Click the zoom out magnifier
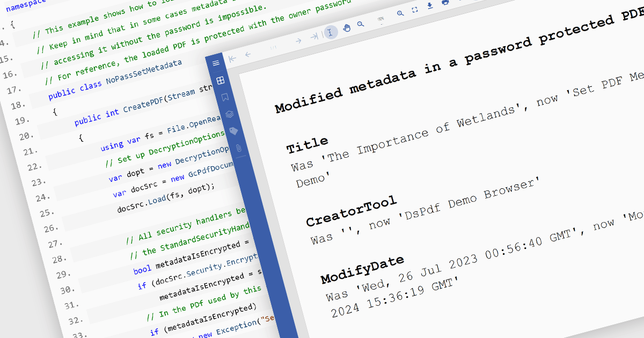 pyautogui.click(x=361, y=24)
